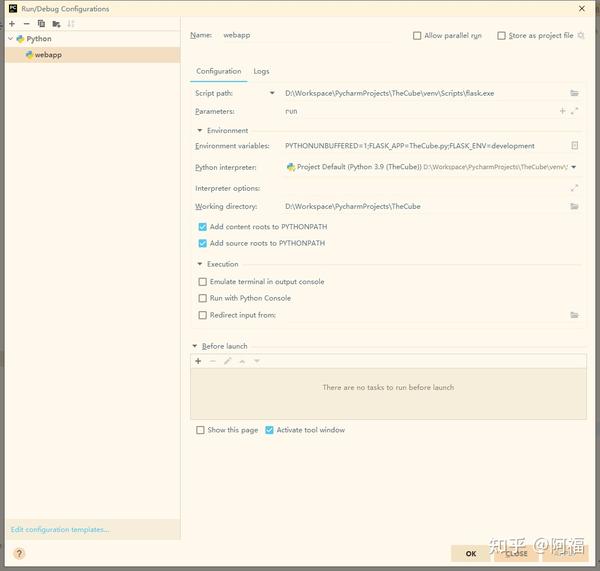Copy the selected configuration
The height and width of the screenshot is (571, 600).
click(x=41, y=24)
